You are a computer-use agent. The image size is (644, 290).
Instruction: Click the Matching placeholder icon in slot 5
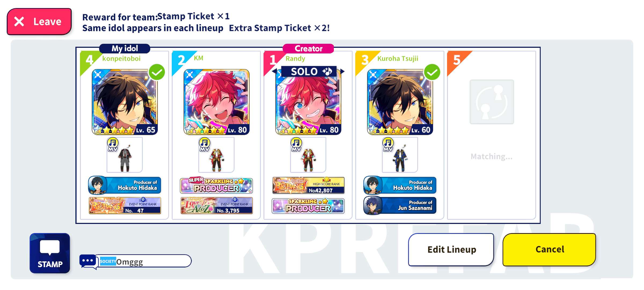pyautogui.click(x=492, y=102)
